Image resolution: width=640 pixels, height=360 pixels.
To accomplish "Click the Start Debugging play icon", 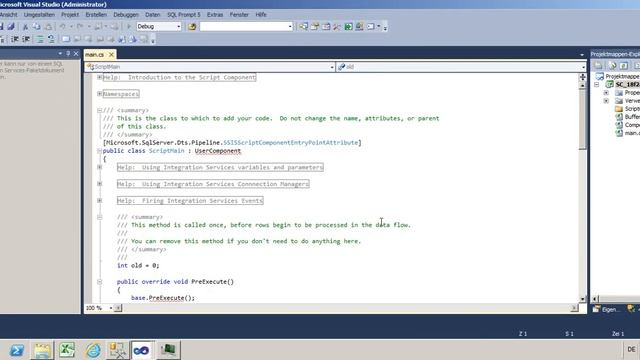I will pos(129,27).
